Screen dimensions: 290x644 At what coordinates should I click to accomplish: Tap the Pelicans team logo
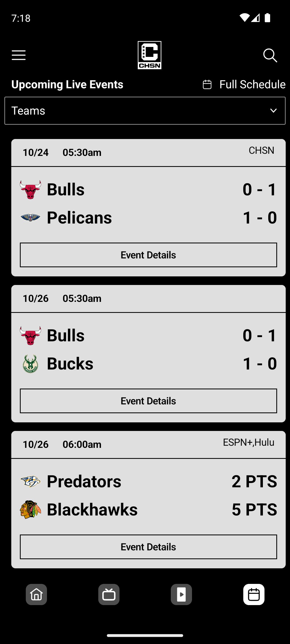coord(31,218)
